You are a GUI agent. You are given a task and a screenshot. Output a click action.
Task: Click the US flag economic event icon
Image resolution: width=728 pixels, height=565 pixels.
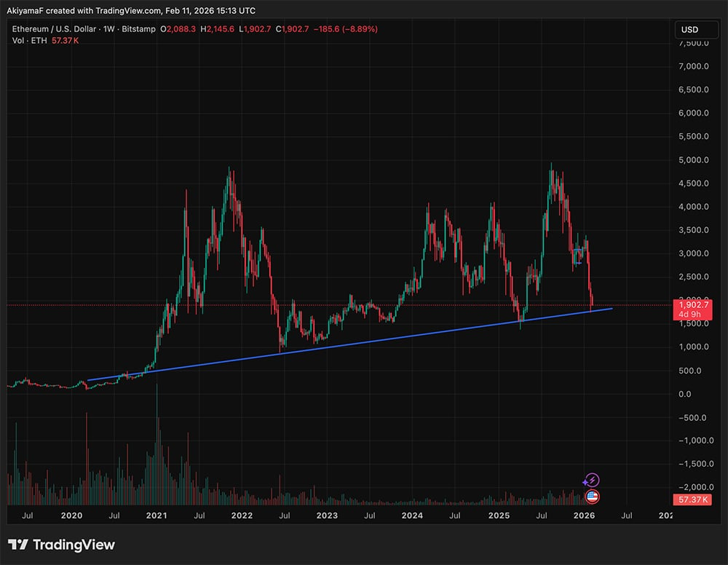pos(592,497)
